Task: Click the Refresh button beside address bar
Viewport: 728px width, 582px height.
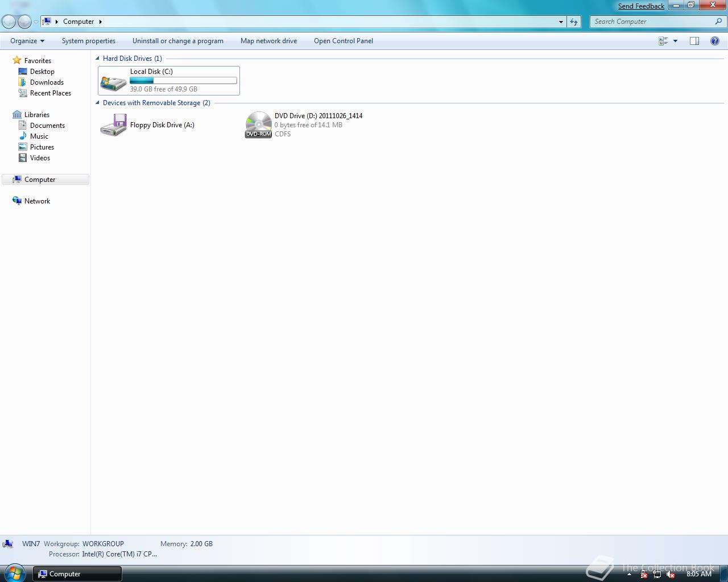Action: [574, 22]
